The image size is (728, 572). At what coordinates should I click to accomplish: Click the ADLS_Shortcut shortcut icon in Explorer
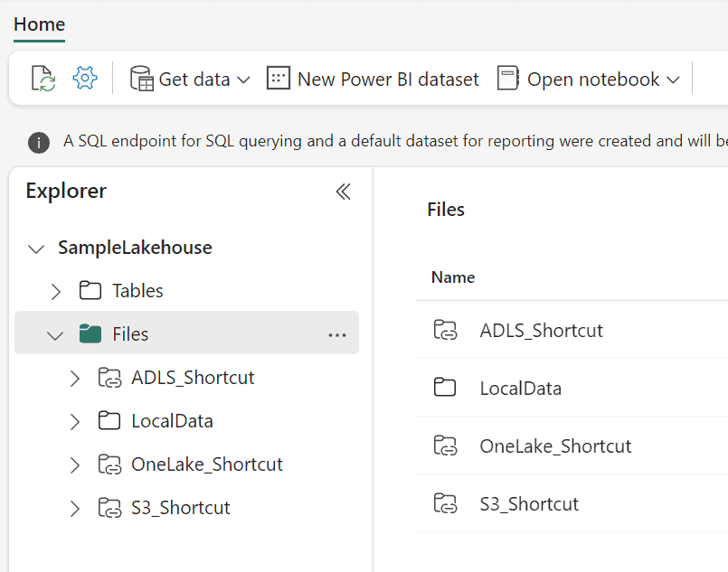[x=109, y=377]
